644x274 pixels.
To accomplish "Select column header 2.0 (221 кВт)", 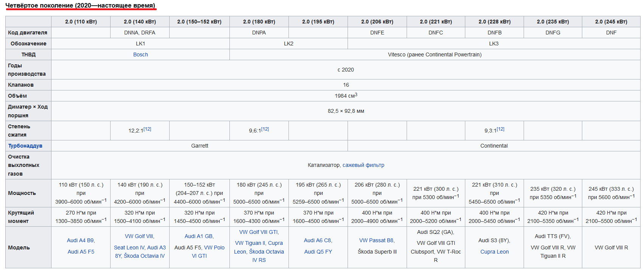I will pyautogui.click(x=436, y=22).
